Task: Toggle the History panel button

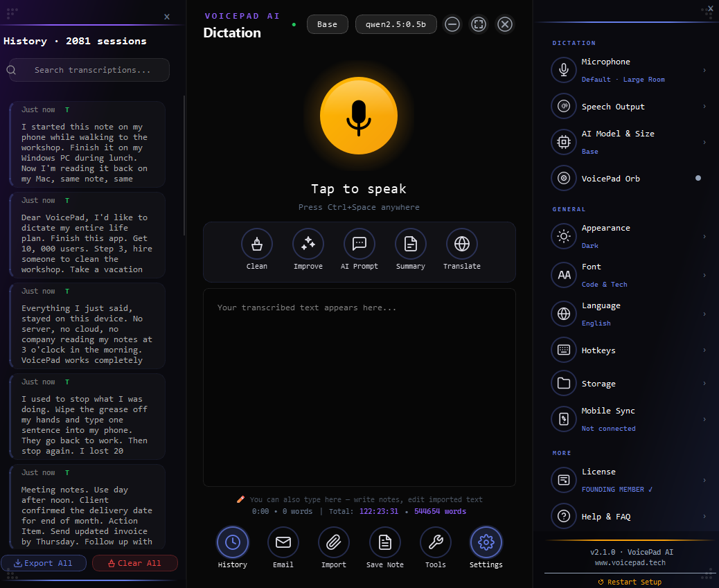Action: [233, 542]
